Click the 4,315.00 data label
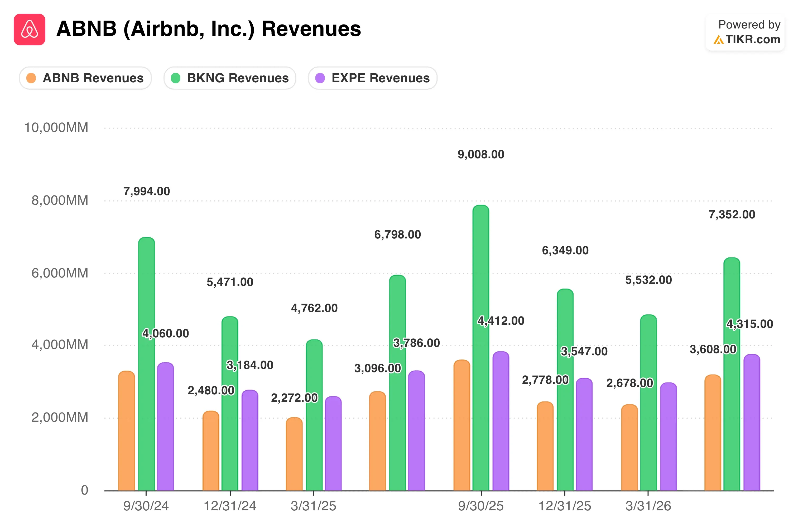This screenshot has height=532, width=798. (x=750, y=324)
